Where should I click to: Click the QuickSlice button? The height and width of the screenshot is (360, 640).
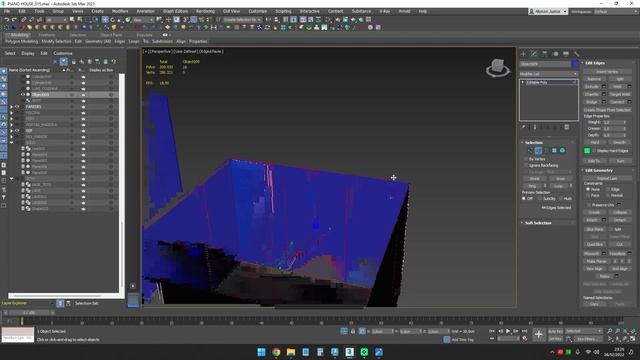[x=595, y=244]
